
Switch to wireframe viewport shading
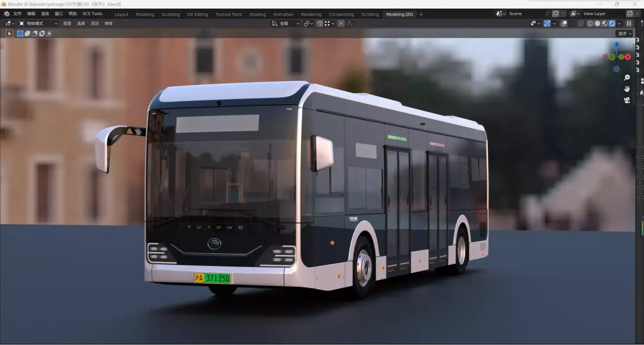click(590, 24)
